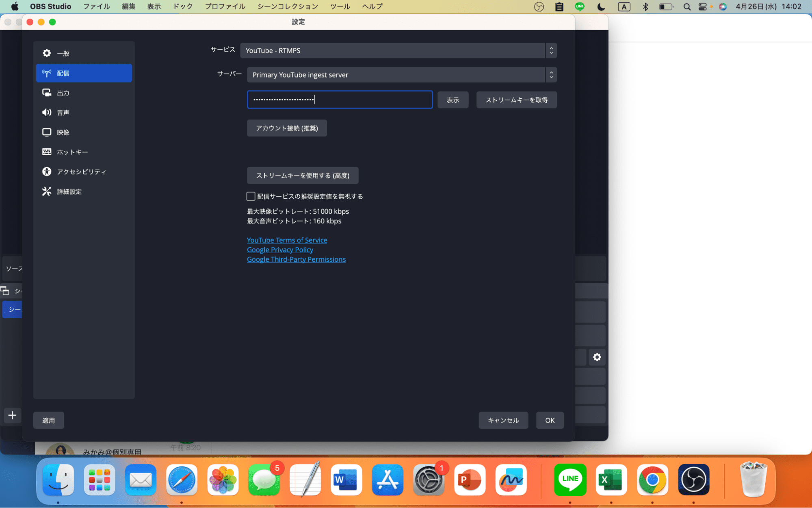
Task: Open Control Center from the menu bar
Action: [x=703, y=7]
